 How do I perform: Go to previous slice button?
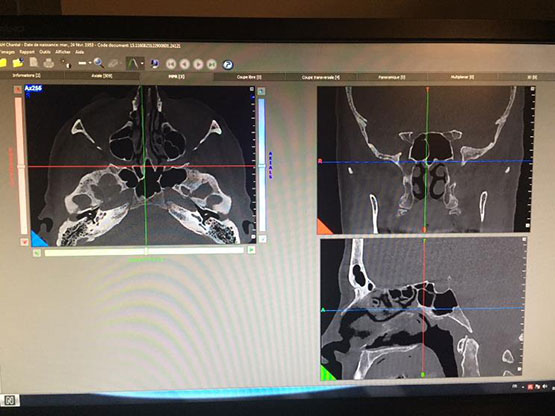point(184,64)
